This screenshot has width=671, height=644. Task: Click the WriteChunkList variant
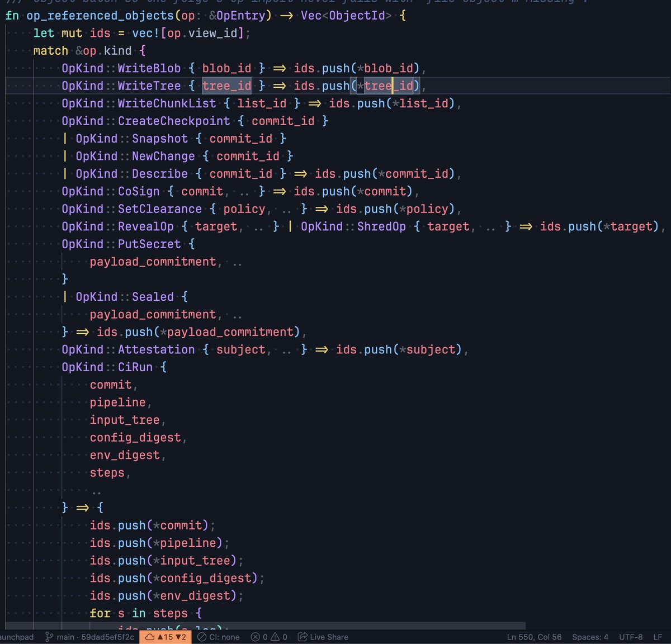(167, 103)
